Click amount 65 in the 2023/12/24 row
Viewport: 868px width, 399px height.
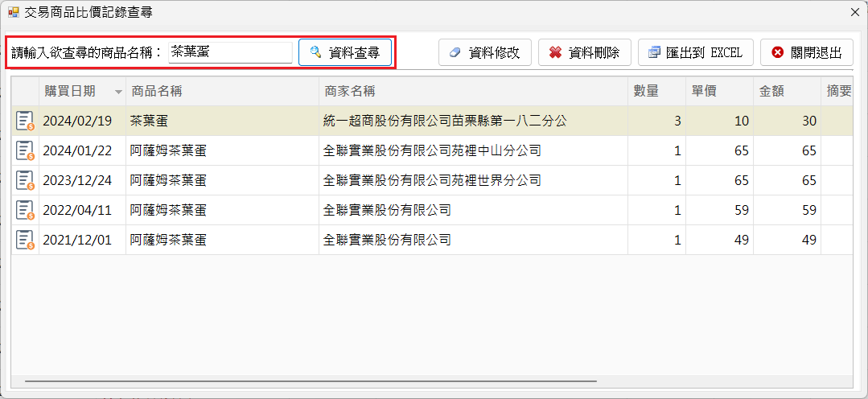coord(788,180)
